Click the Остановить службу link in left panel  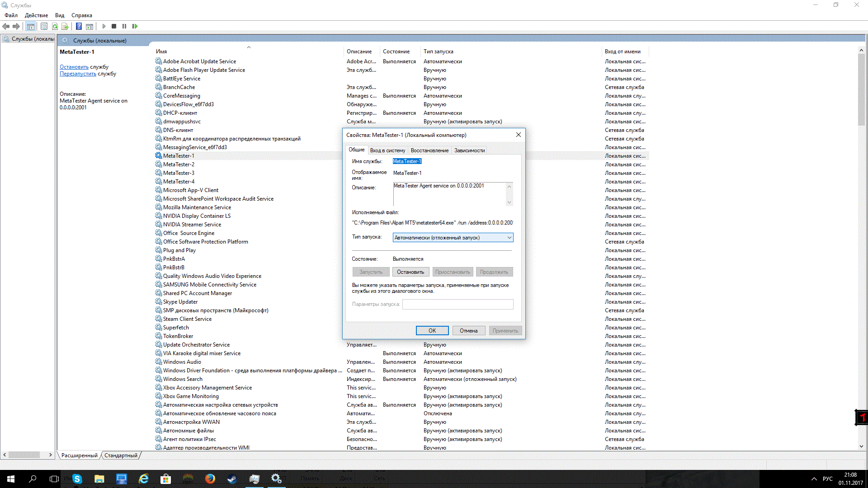74,67
